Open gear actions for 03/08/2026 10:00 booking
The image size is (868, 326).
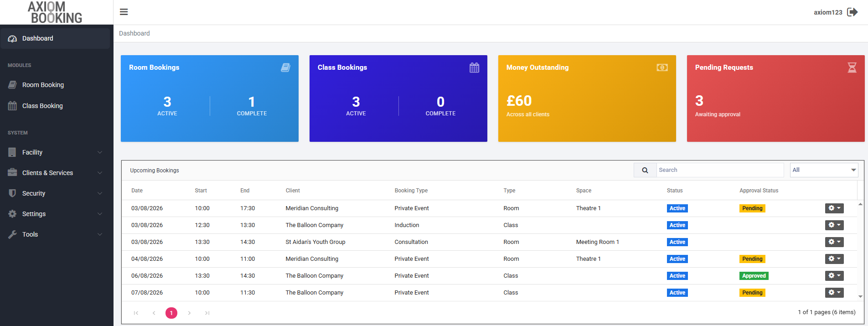pos(834,208)
